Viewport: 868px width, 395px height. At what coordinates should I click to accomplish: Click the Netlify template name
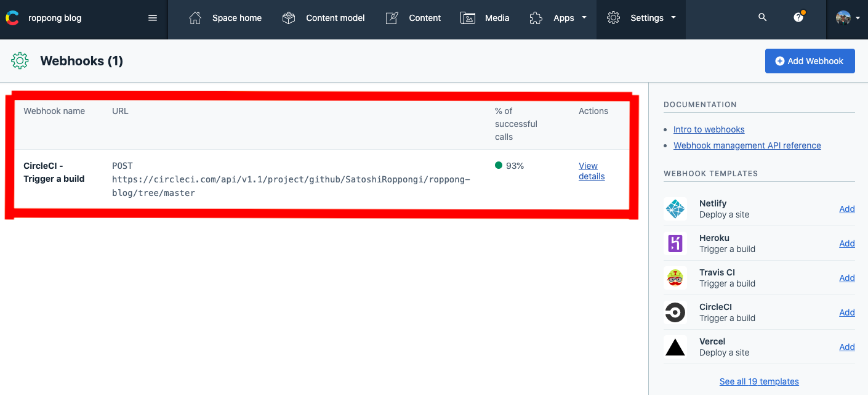click(713, 203)
